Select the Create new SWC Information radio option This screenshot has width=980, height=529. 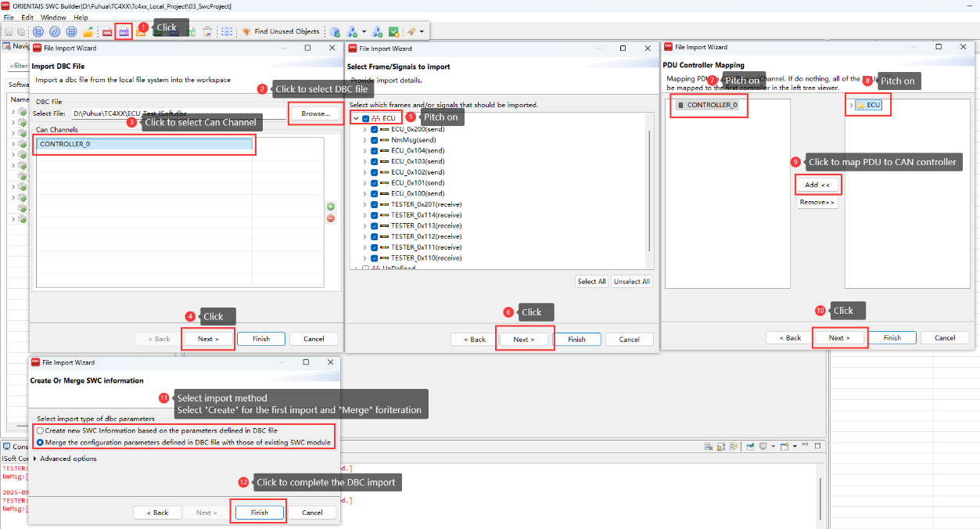[x=41, y=430]
